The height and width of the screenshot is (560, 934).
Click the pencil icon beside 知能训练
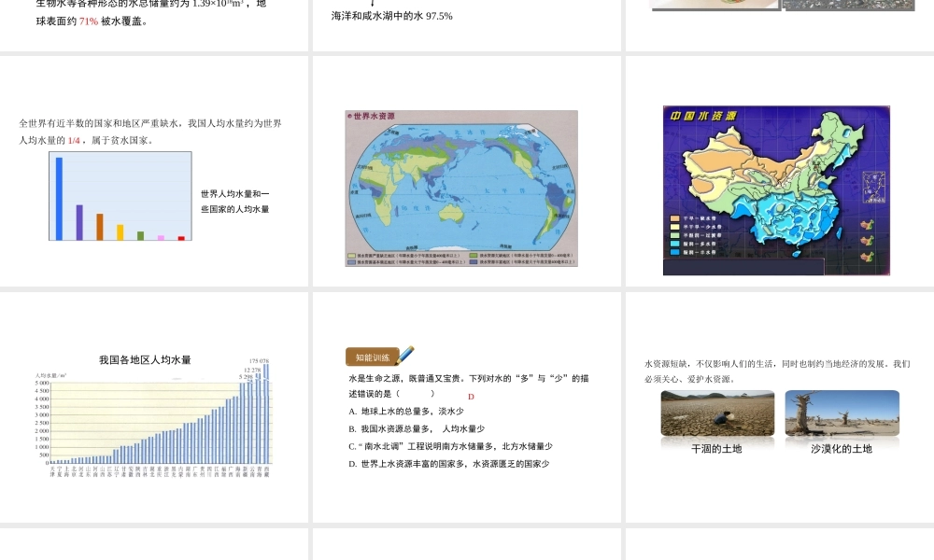[405, 355]
